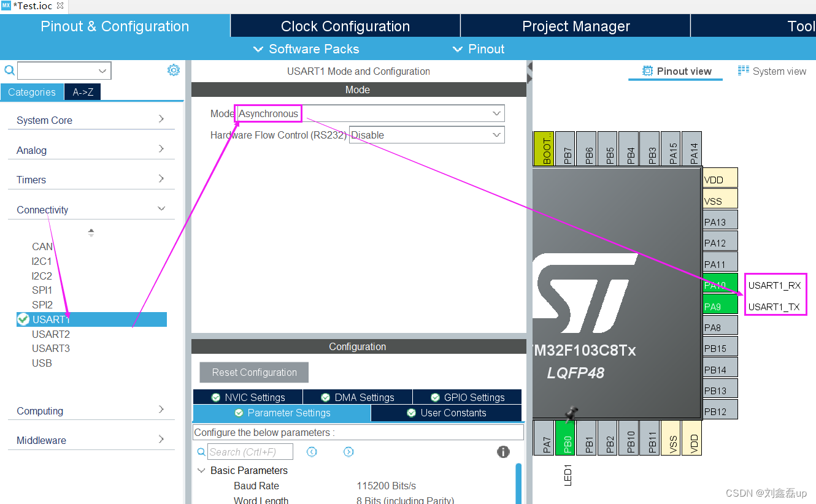This screenshot has height=504, width=816.
Task: Click the collapse panel arrow beside pinout view
Action: [x=529, y=71]
